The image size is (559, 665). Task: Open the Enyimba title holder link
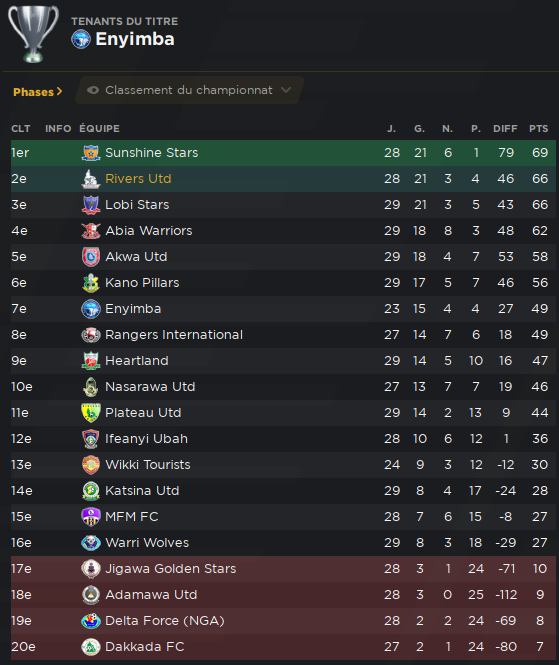tap(135, 39)
